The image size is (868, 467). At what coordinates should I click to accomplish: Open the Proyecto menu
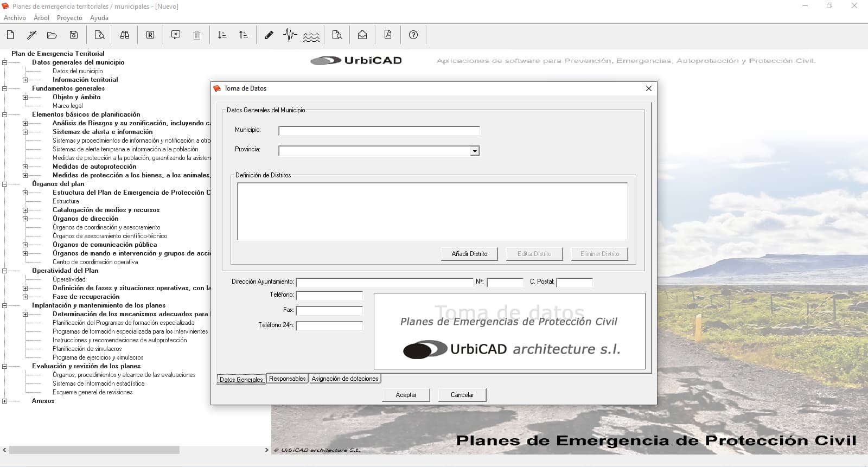tap(69, 18)
